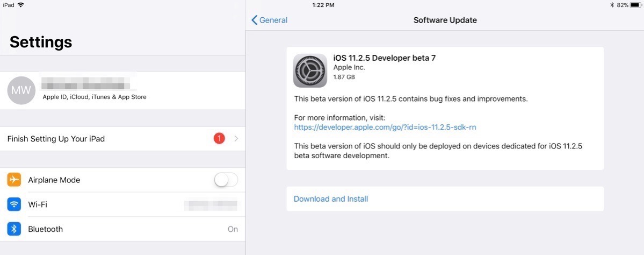Click the back chevron next to General

pos(254,20)
